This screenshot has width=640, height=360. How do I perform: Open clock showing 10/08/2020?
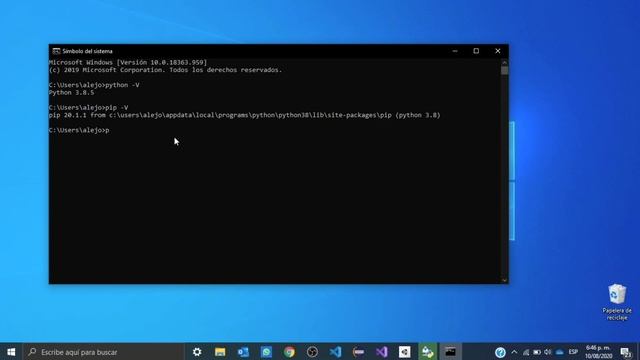point(598,352)
